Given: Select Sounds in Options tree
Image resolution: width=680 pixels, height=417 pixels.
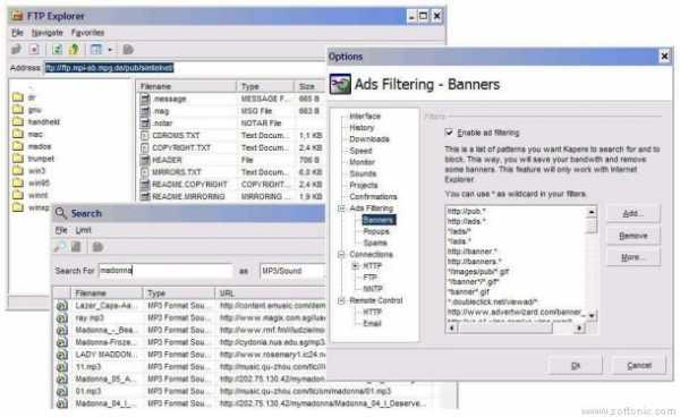Looking at the screenshot, I should (363, 174).
